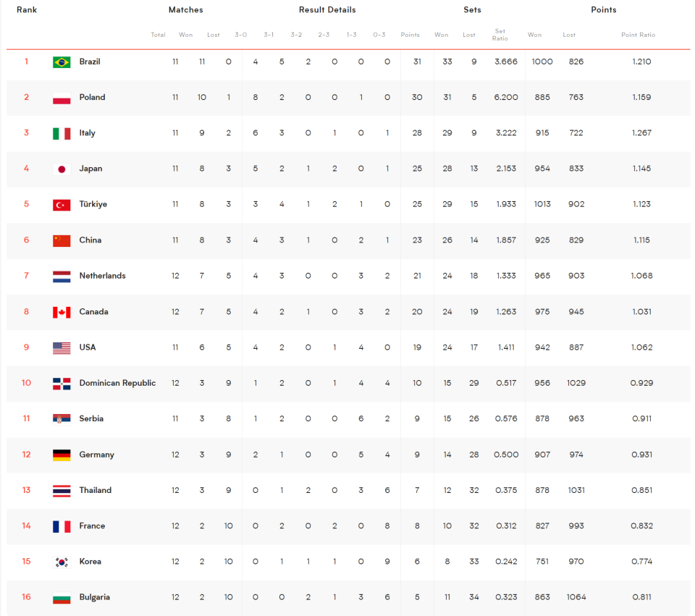695x616 pixels.
Task: Open the Netherlands team link
Action: 102,276
